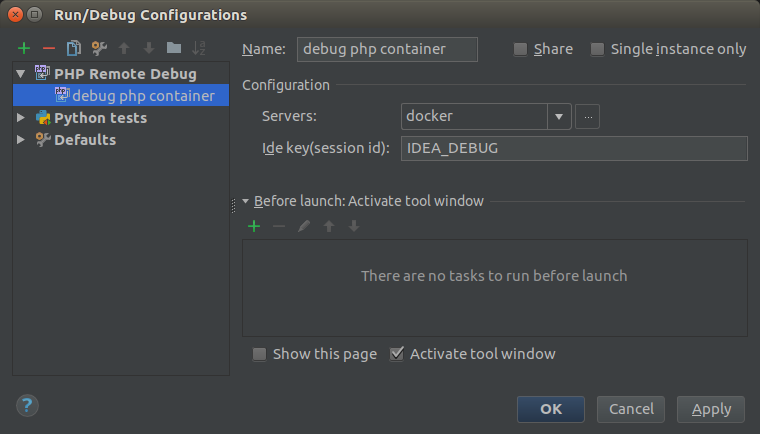This screenshot has width=760, height=434.
Task: Collapse the PHP Remote Debug node
Action: coord(21,74)
